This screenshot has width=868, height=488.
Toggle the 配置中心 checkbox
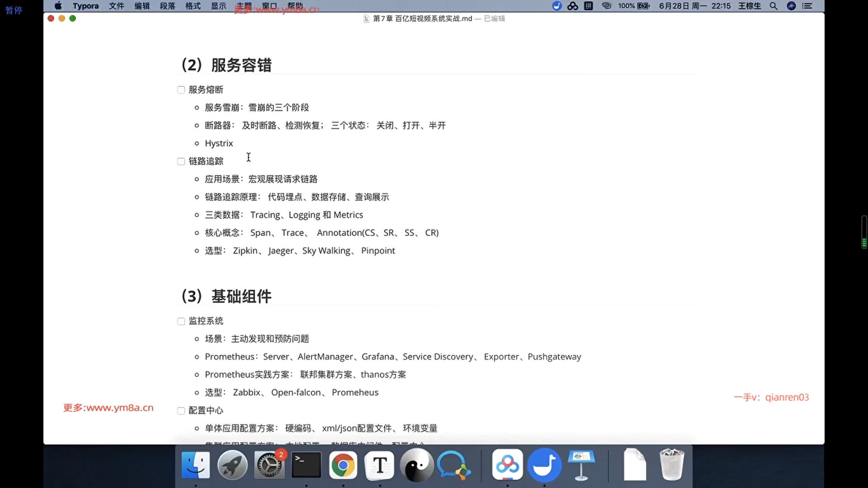[x=181, y=411]
